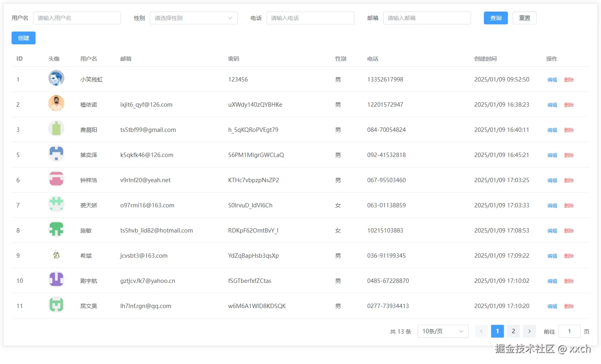Click password uXWdy140zQYBHKe

[255, 105]
